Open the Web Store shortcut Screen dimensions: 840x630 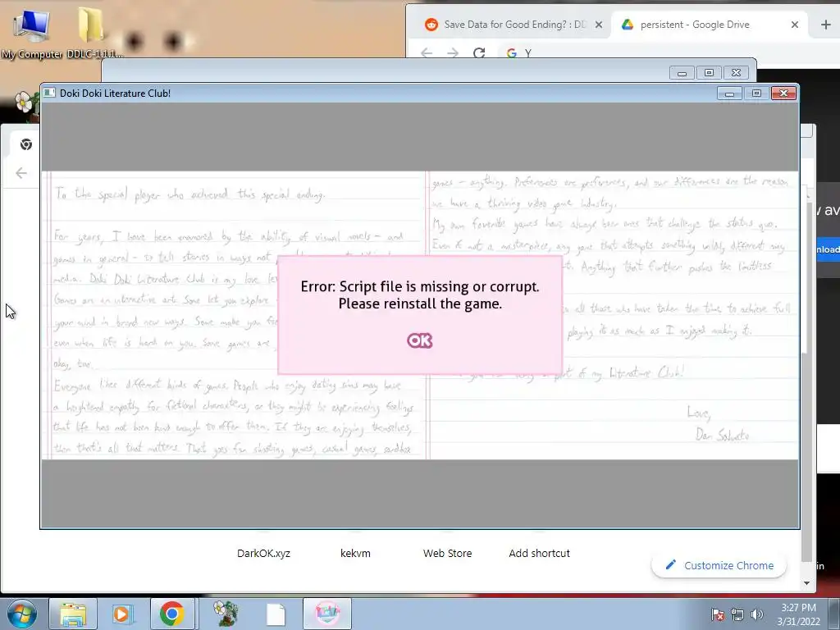point(447,553)
